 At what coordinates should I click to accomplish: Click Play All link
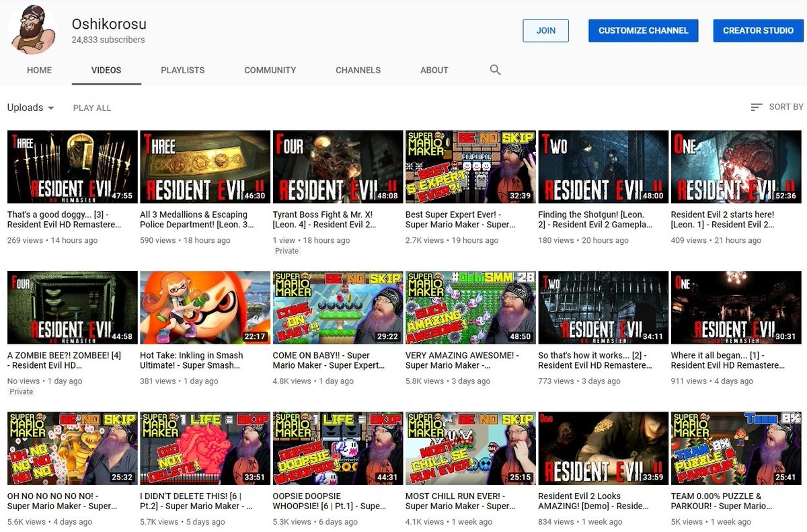tap(92, 108)
